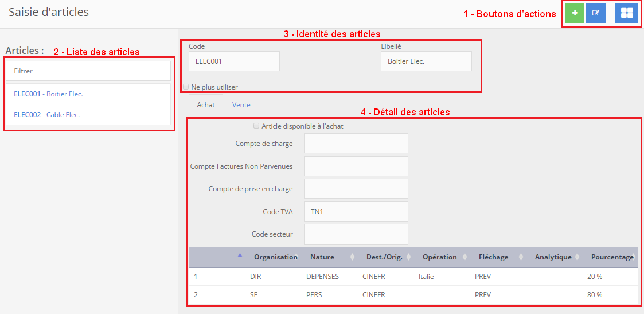This screenshot has width=644, height=314.
Task: Click the blue edit article icon
Action: point(595,13)
